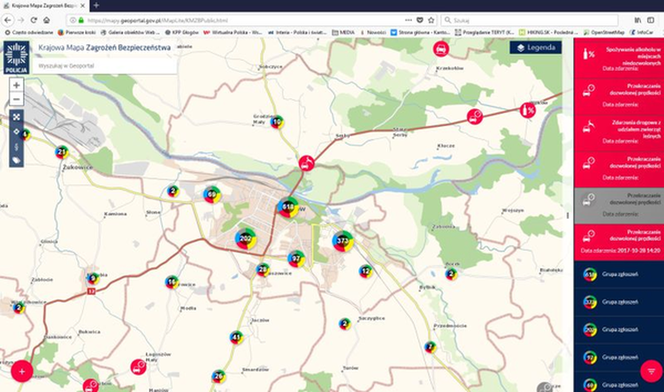The image size is (664, 392).
Task: Click the red wildlife collision marker on map
Action: (x=307, y=163)
